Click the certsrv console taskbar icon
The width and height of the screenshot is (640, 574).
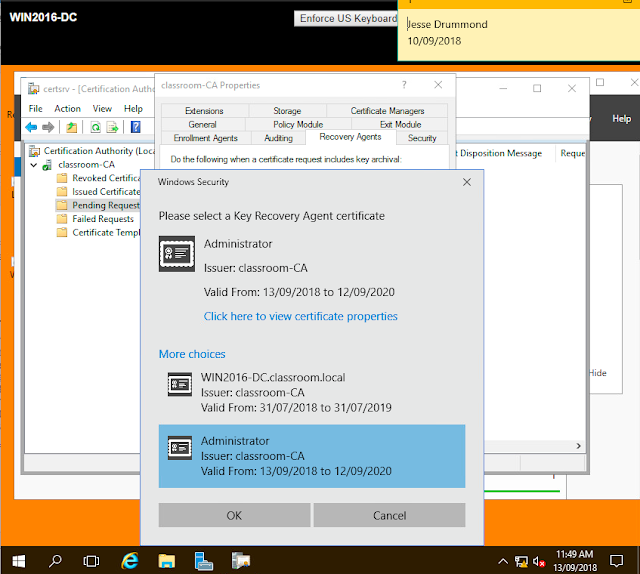coord(241,561)
